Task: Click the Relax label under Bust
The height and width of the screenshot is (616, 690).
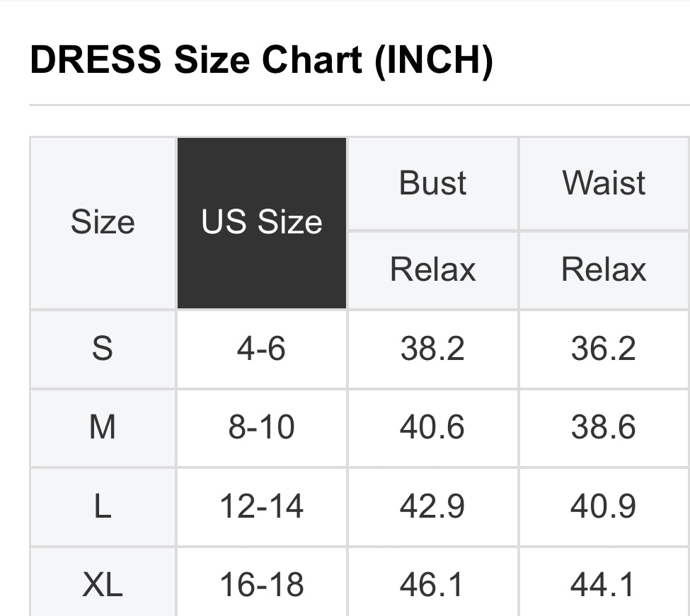Action: (433, 269)
